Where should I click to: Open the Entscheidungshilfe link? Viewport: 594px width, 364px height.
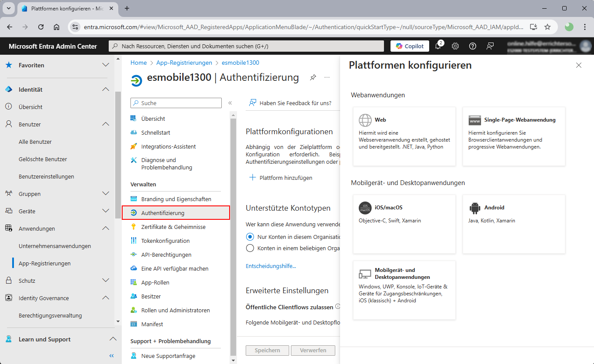tap(271, 266)
